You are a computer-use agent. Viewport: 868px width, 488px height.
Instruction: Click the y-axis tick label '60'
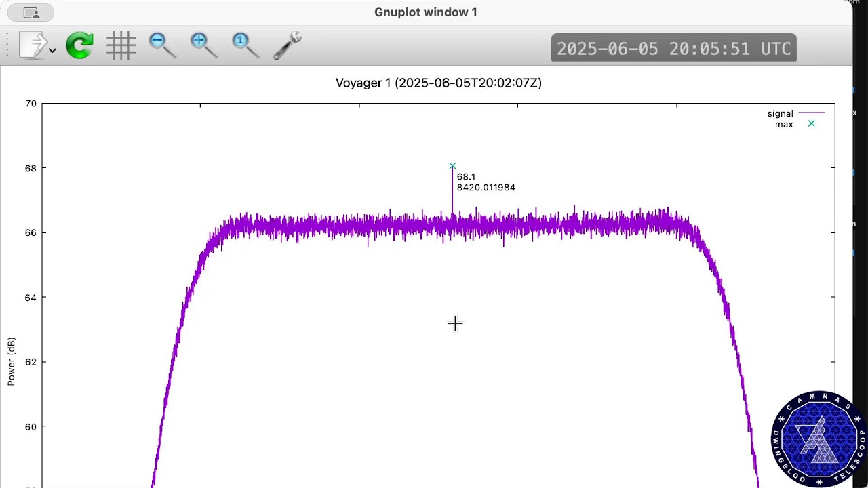tap(31, 426)
